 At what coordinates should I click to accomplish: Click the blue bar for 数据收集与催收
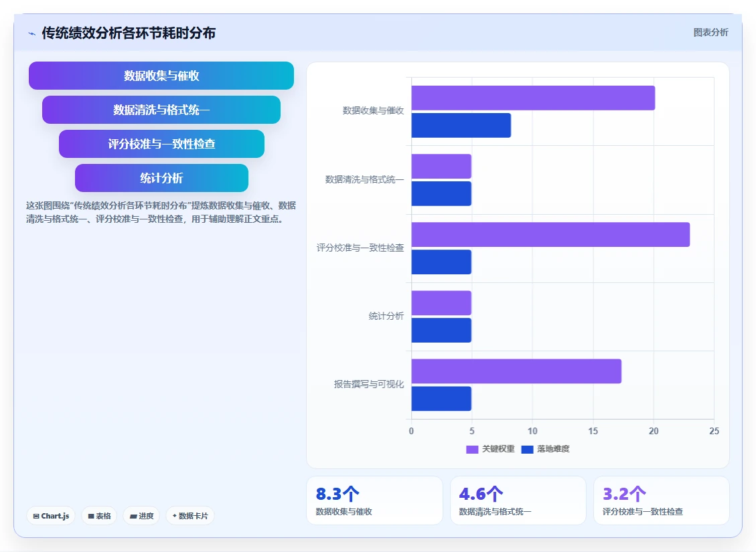point(461,126)
